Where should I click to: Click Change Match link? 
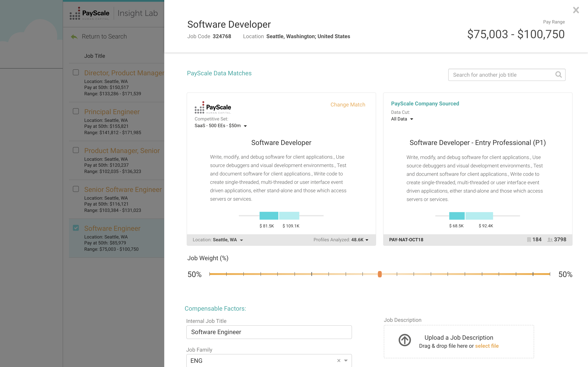[x=348, y=105]
